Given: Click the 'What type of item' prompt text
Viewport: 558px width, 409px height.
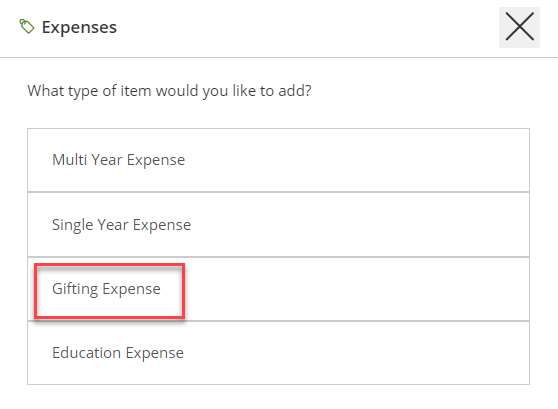Looking at the screenshot, I should pyautogui.click(x=169, y=91).
